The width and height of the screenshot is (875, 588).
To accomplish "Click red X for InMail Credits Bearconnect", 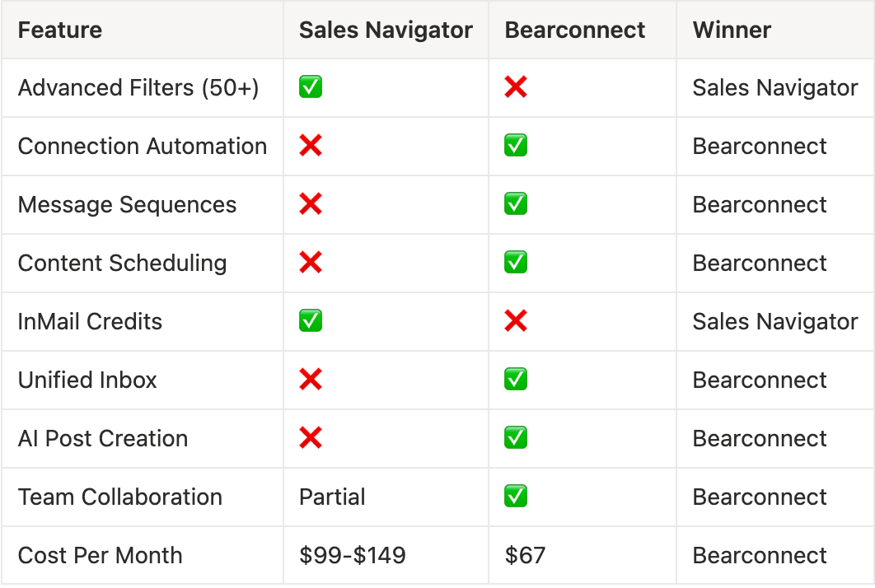I will point(516,321).
